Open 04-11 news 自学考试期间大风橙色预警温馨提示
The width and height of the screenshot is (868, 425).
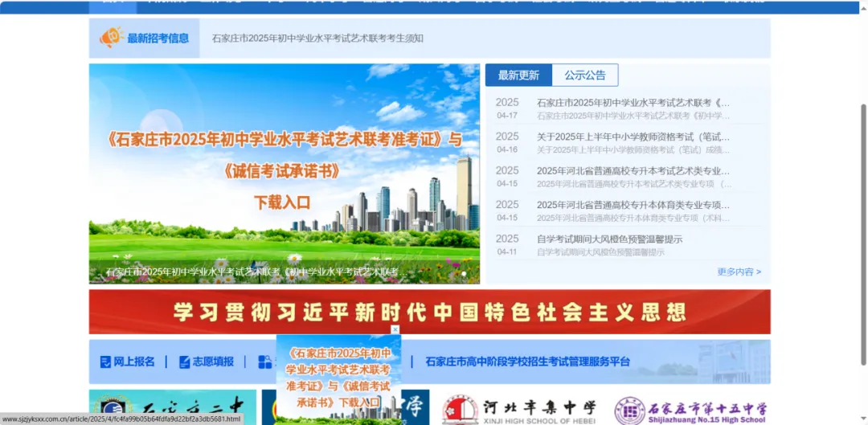609,239
